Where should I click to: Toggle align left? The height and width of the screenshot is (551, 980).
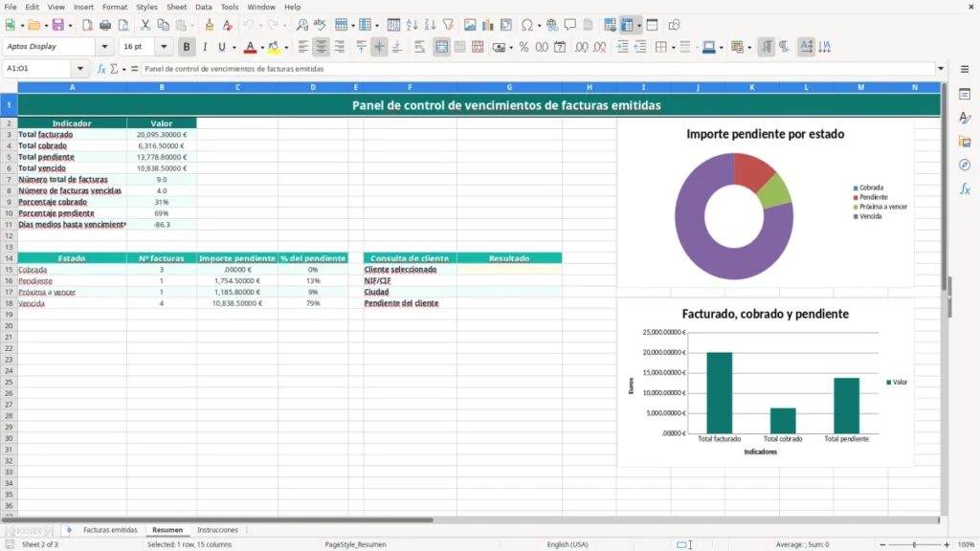click(303, 47)
